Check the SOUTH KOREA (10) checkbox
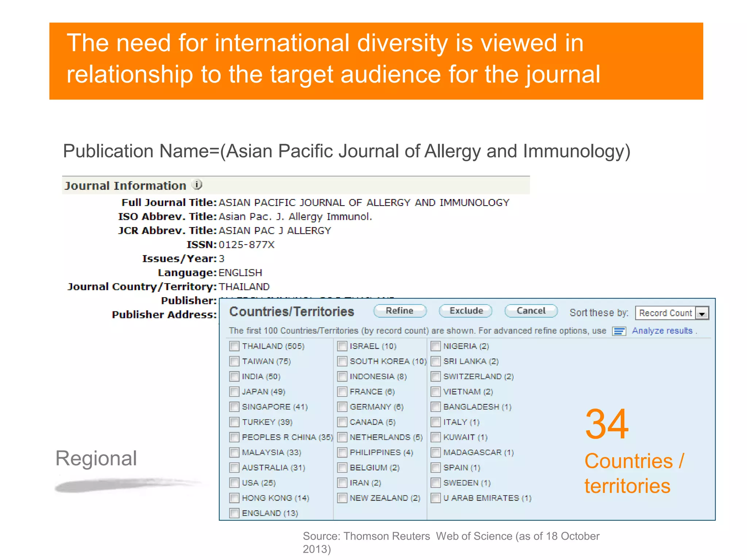 click(x=342, y=361)
